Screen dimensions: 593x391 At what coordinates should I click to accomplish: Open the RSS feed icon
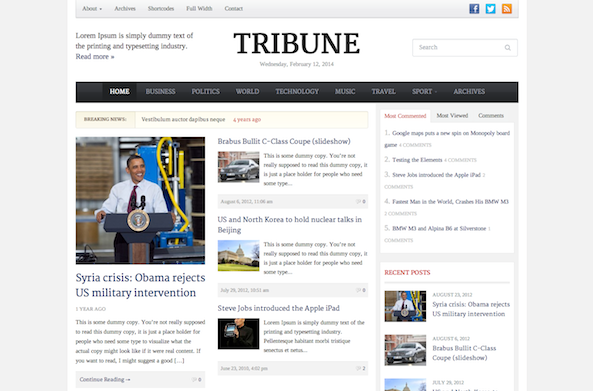pyautogui.click(x=507, y=9)
